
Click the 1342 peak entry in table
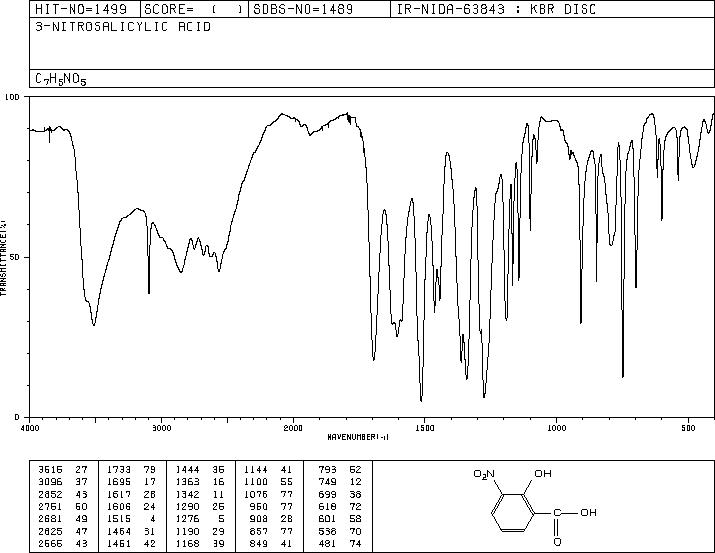point(200,494)
